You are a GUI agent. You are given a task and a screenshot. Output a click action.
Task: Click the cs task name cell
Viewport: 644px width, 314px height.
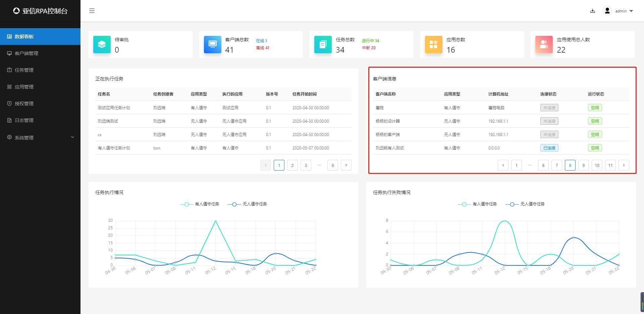(100, 135)
